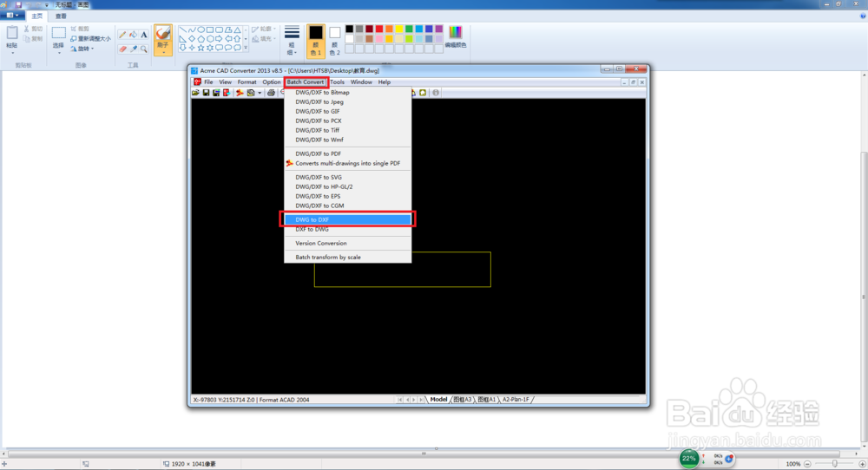Choose DXF to DWG menu item
This screenshot has height=470, width=868.
(348, 229)
